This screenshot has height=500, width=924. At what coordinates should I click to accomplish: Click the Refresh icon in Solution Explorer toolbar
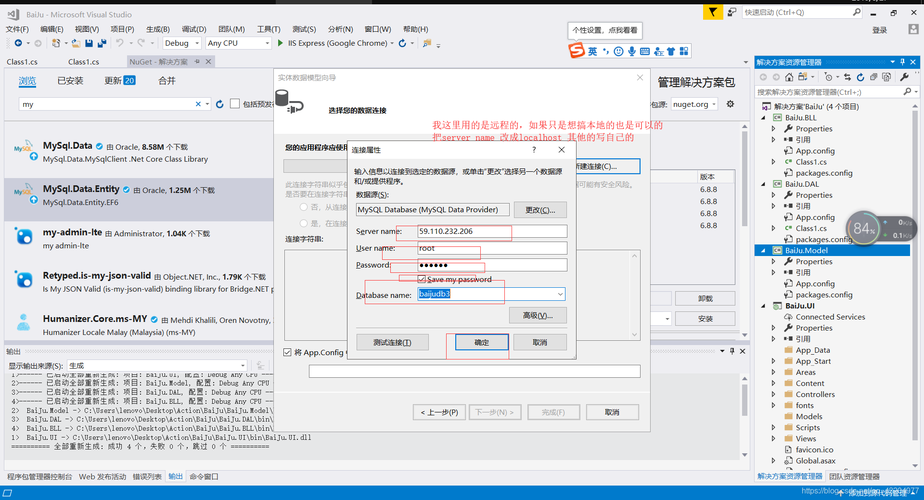click(x=860, y=77)
